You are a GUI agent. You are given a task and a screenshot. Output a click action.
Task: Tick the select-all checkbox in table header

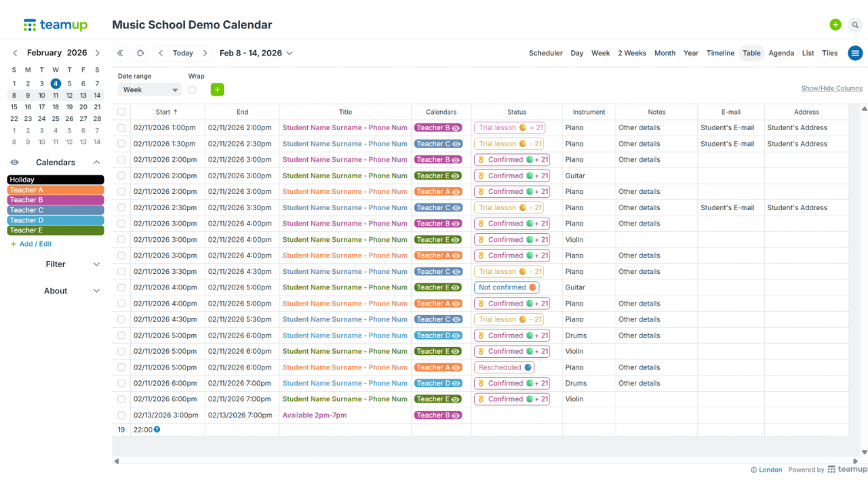point(121,112)
